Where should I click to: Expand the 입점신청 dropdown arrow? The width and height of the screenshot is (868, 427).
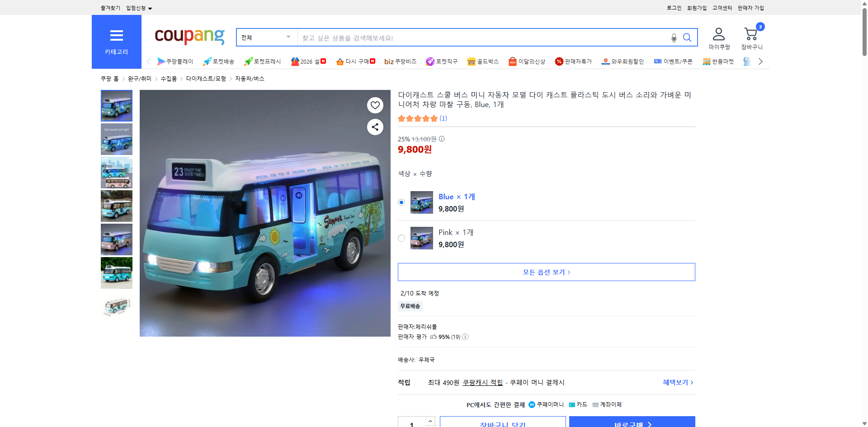click(151, 8)
